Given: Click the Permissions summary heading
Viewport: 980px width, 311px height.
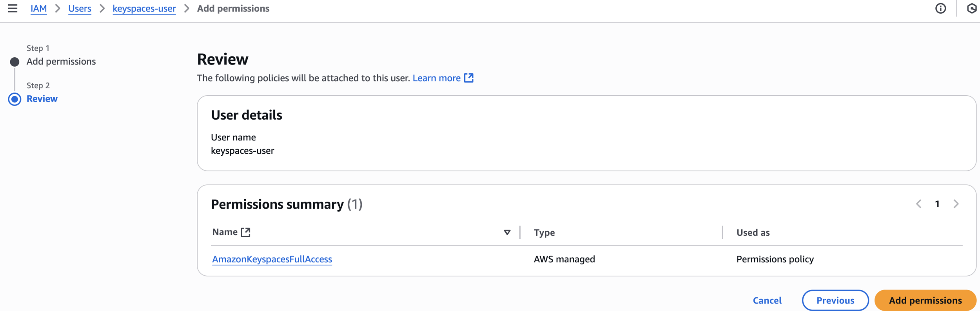Looking at the screenshot, I should pos(287,204).
